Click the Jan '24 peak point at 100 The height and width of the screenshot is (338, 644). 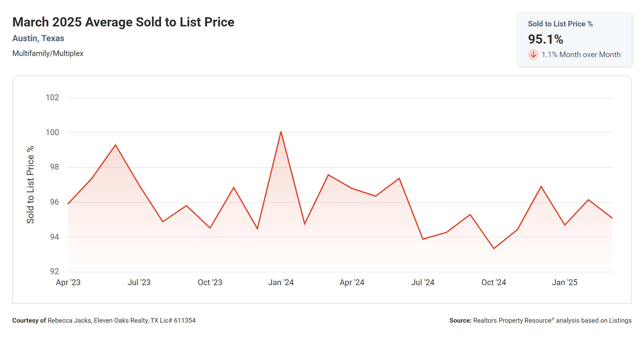tap(281, 132)
